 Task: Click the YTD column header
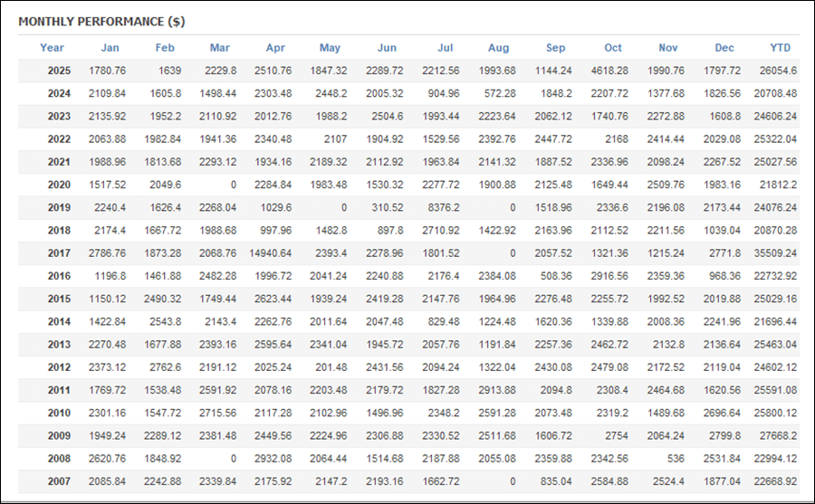780,48
